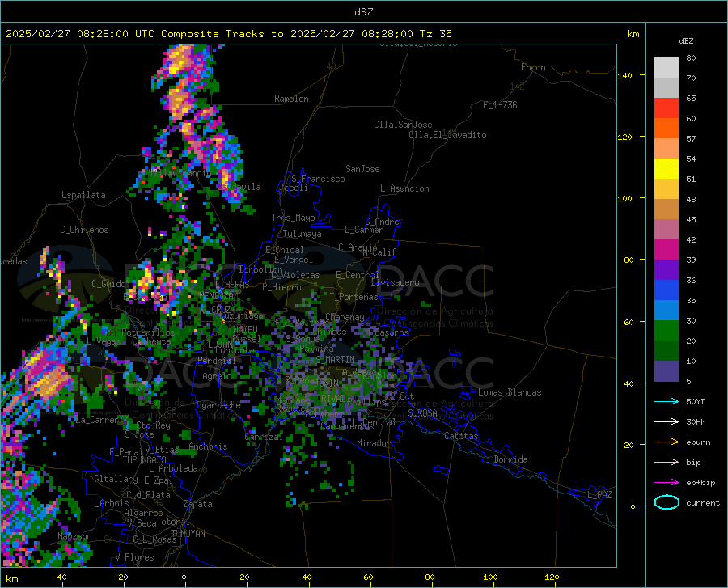
Task: Click the 'Tz 35' threshold text
Action: tap(435, 34)
